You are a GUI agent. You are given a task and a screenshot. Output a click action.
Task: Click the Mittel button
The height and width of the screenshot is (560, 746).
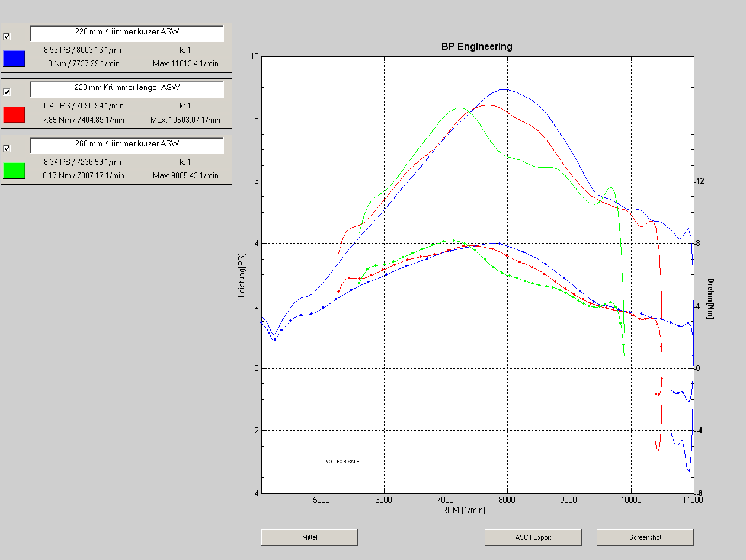coord(309,537)
